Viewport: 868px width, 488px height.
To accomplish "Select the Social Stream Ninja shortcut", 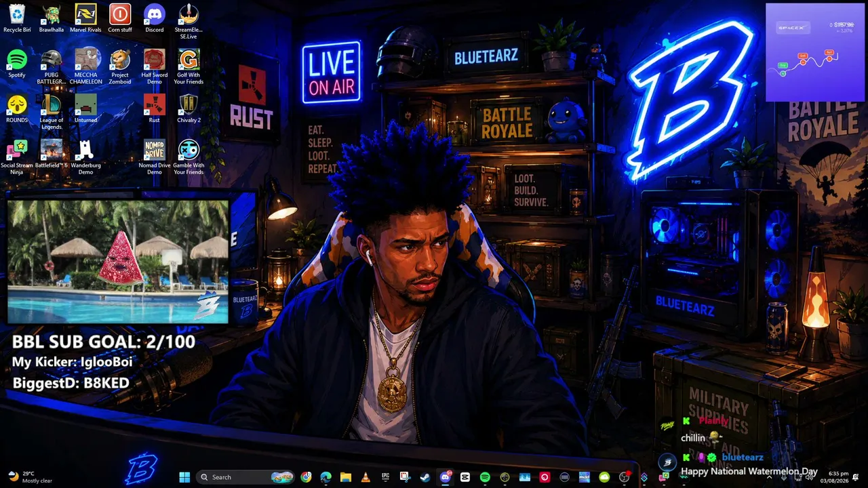I will [17, 157].
